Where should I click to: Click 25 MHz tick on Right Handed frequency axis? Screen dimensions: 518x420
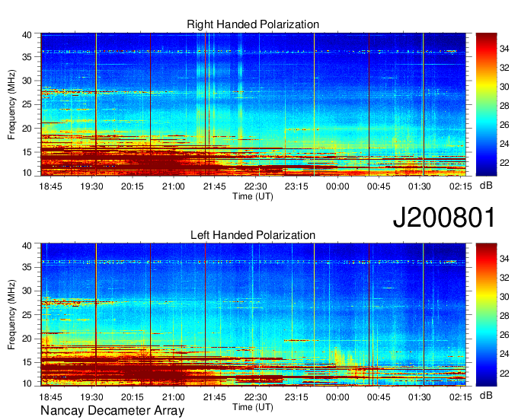(27, 104)
